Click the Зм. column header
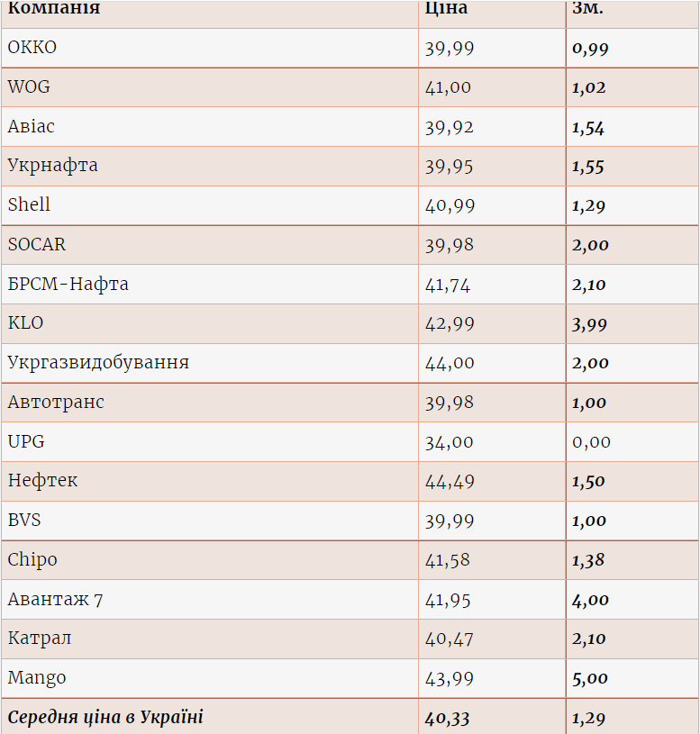Viewport: 700px width, 734px height. point(587,9)
